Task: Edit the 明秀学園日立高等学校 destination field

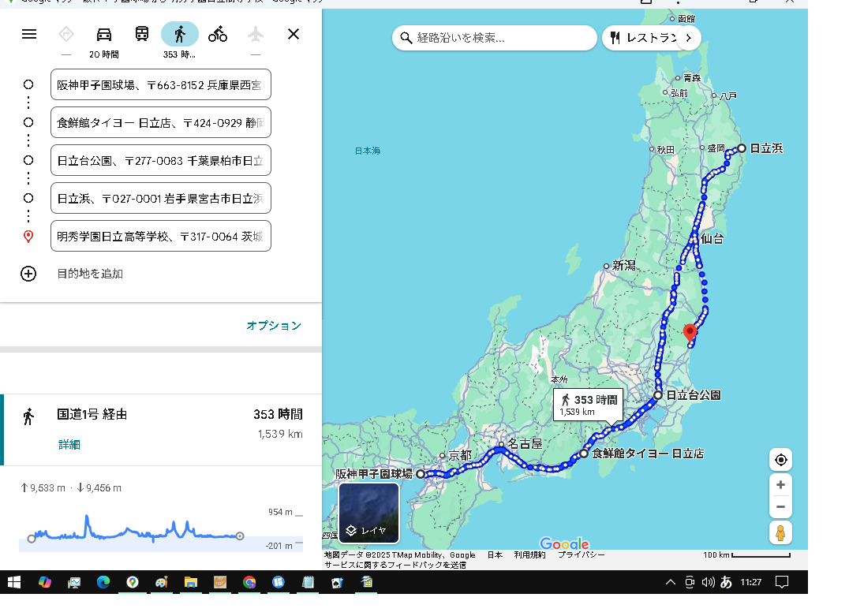Action: point(161,236)
